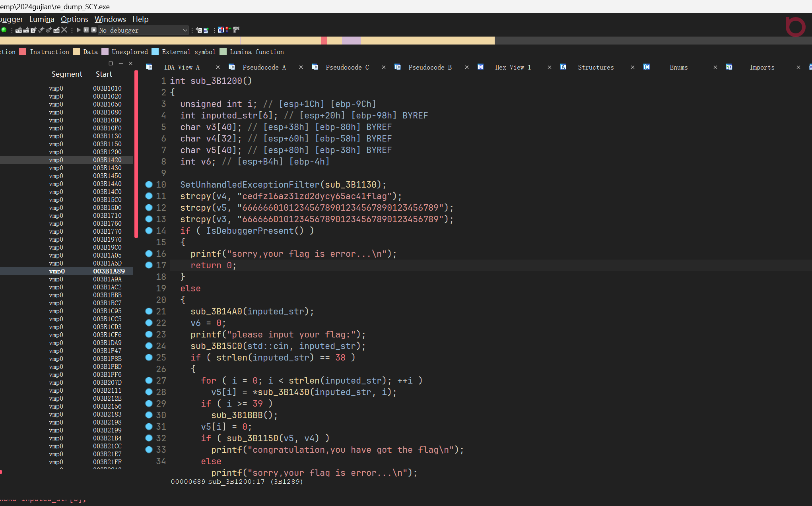The image size is (812, 506).
Task: Toggle breakpoint dot on line 14
Action: pyautogui.click(x=149, y=230)
